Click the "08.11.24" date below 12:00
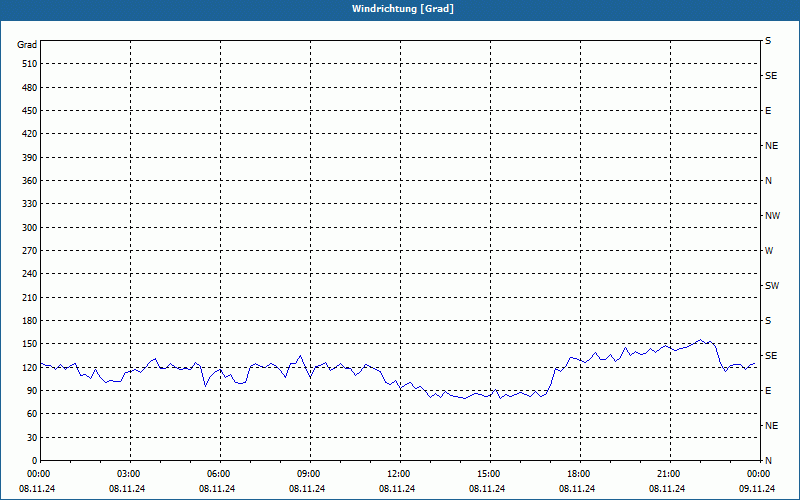800x500 pixels. [397, 489]
